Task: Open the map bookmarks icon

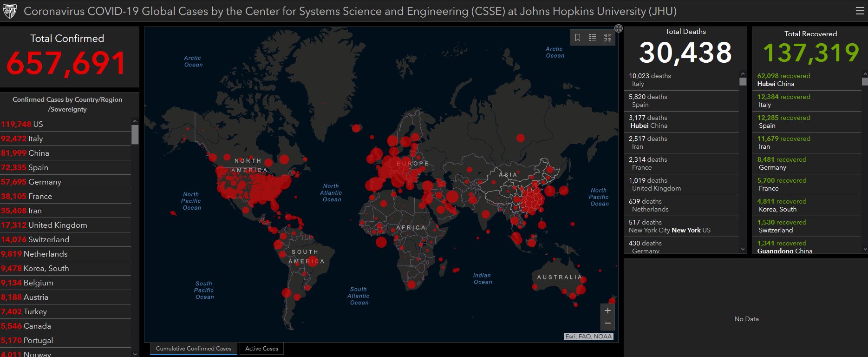Action: click(578, 38)
